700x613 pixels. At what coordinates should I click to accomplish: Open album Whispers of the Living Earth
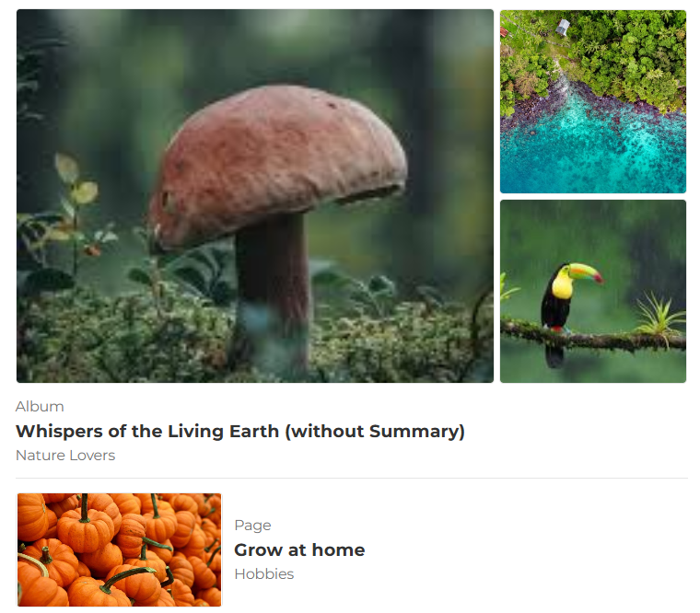240,432
